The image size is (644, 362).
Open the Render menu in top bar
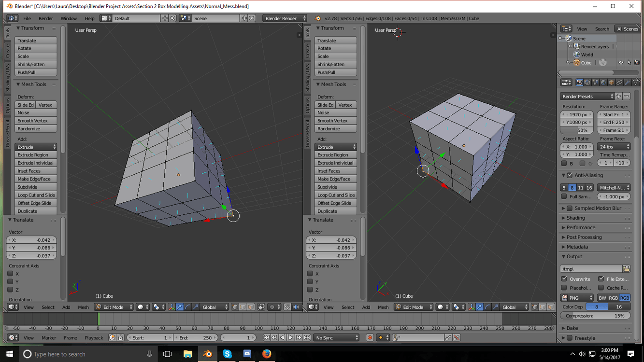click(x=45, y=18)
